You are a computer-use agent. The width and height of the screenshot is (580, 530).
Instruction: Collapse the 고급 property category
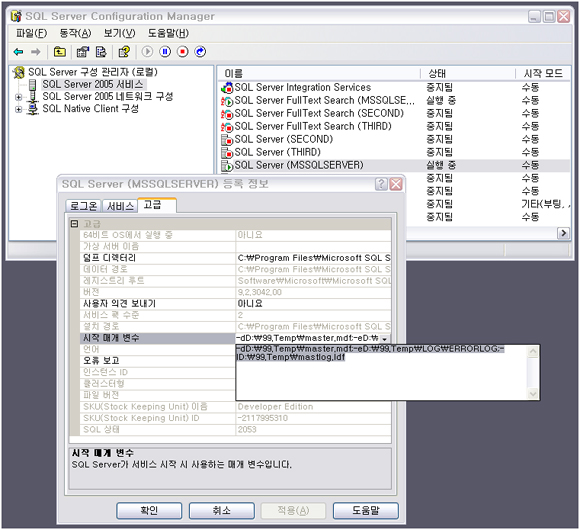[x=74, y=224]
